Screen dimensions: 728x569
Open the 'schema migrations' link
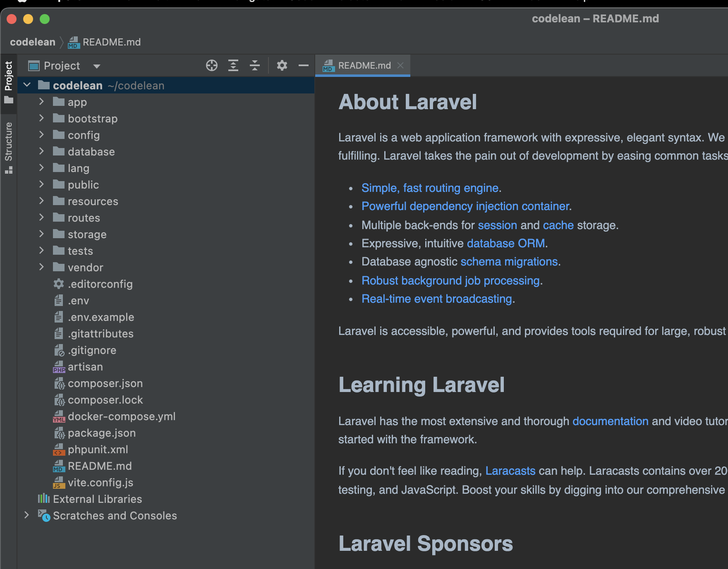pos(509,262)
